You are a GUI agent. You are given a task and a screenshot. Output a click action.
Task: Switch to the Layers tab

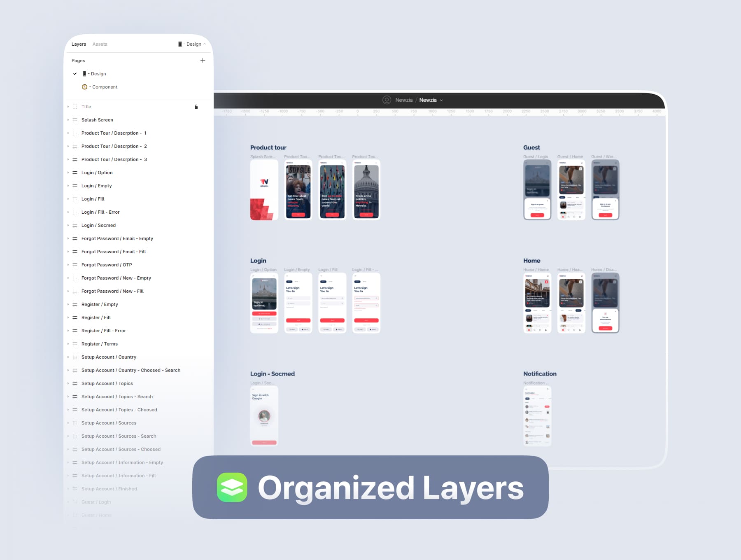click(79, 44)
